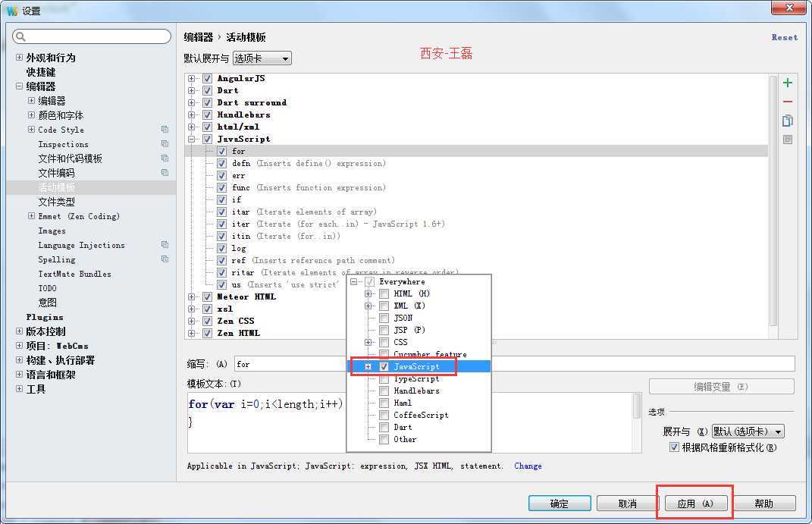Toggle the 'for' template checkbox

[x=221, y=151]
